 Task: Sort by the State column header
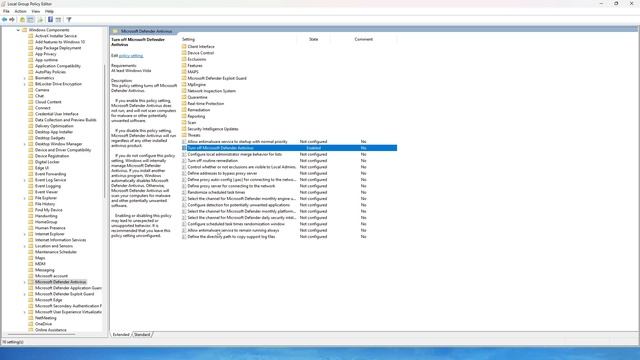(x=313, y=39)
